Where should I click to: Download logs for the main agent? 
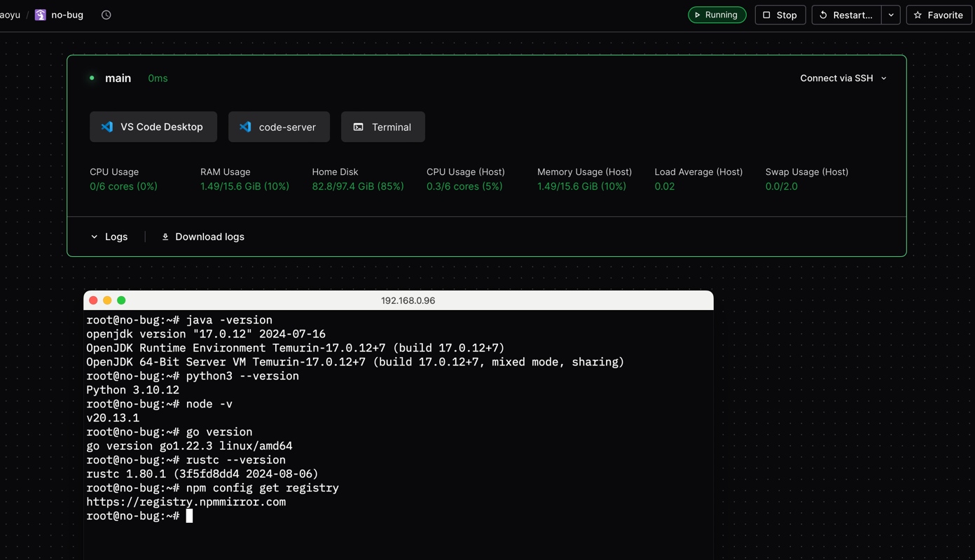[x=203, y=237]
